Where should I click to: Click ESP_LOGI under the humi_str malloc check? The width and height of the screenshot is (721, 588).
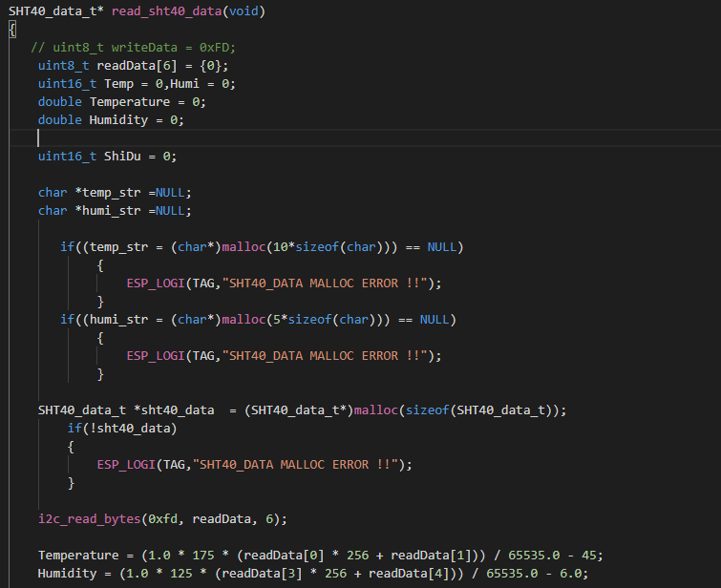156,356
